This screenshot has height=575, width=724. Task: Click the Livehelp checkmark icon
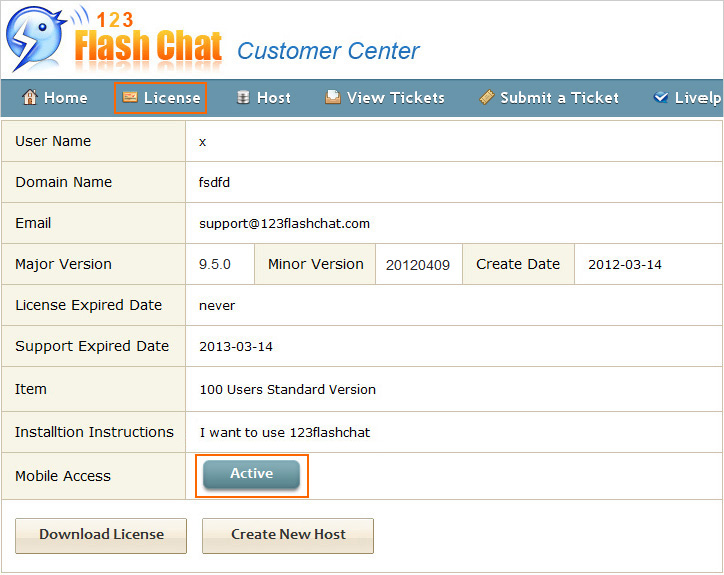[661, 97]
